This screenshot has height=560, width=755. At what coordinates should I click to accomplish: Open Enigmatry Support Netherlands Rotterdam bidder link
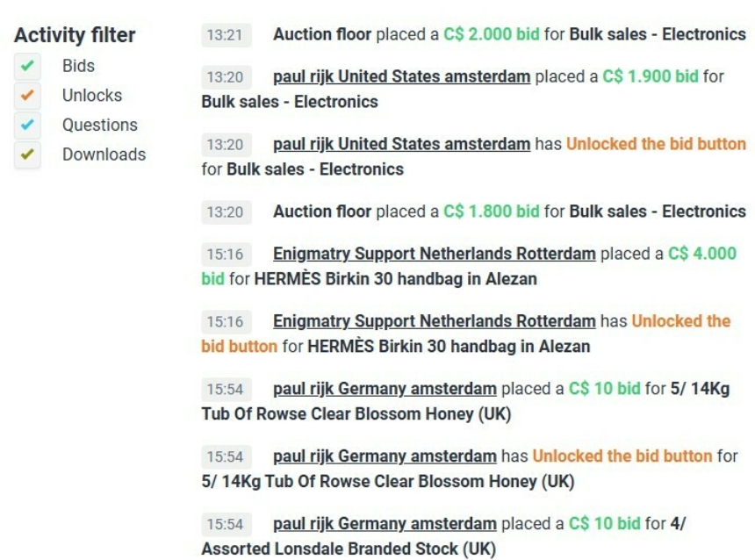[x=435, y=254]
